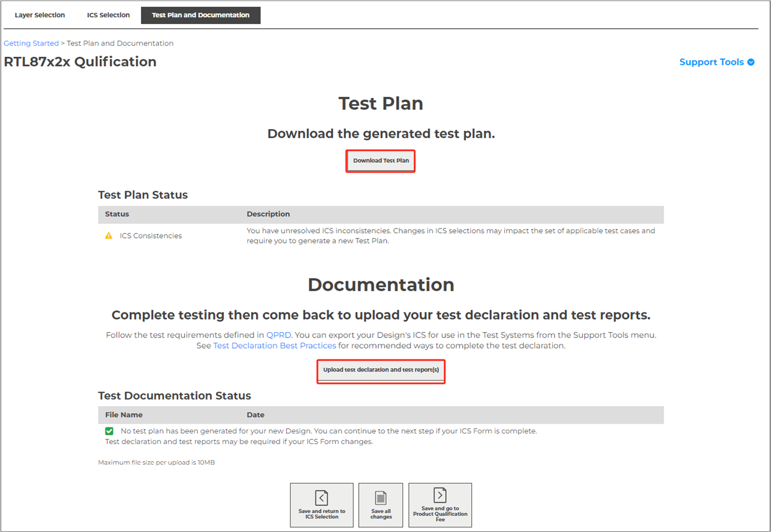771x532 pixels.
Task: Click the green checkmark status icon
Action: pos(109,431)
